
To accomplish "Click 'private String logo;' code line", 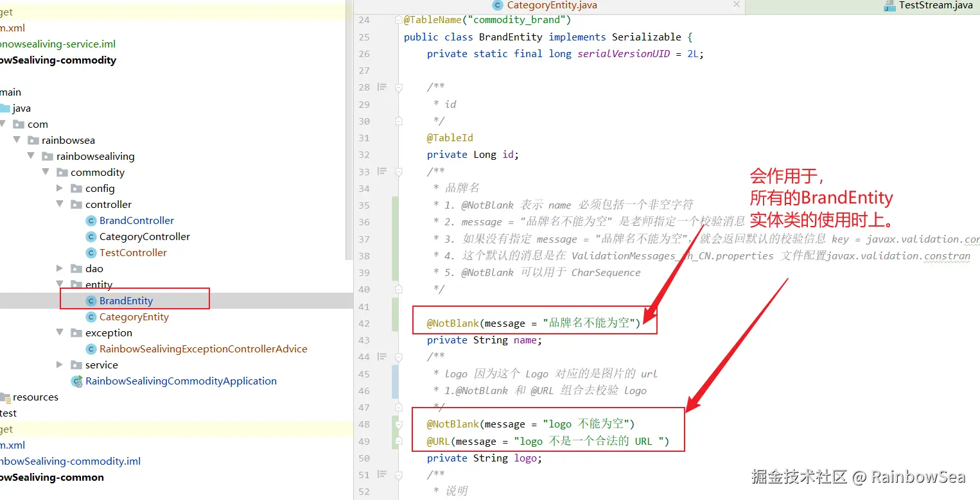I will pyautogui.click(x=484, y=458).
